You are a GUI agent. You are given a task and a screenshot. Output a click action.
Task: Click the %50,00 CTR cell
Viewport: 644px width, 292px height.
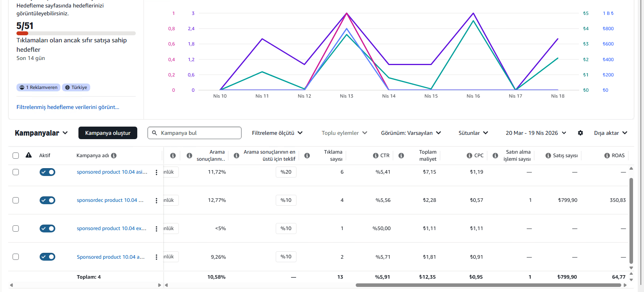pos(382,229)
